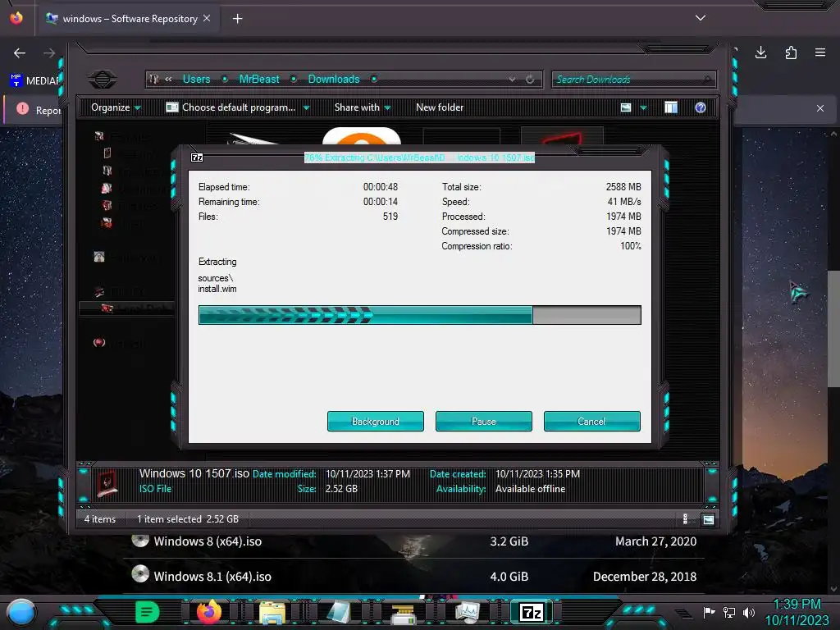Toggle the Explorer preview pane button
This screenshot has width=840, height=630.
coord(671,107)
